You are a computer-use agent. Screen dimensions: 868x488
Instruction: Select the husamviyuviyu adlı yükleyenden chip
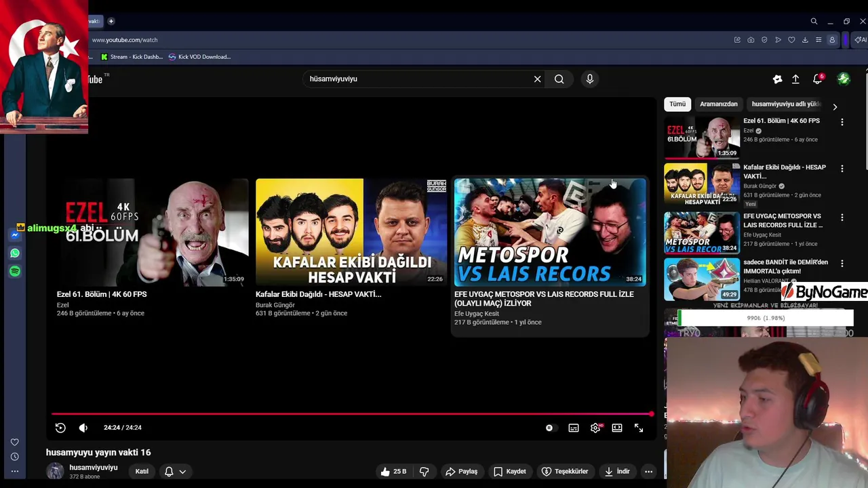(x=786, y=104)
